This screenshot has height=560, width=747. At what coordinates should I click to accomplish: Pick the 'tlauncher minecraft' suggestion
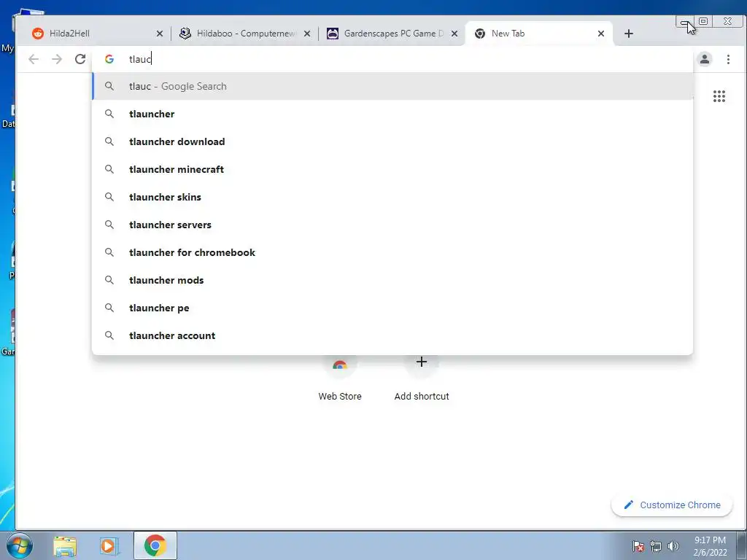click(x=392, y=169)
